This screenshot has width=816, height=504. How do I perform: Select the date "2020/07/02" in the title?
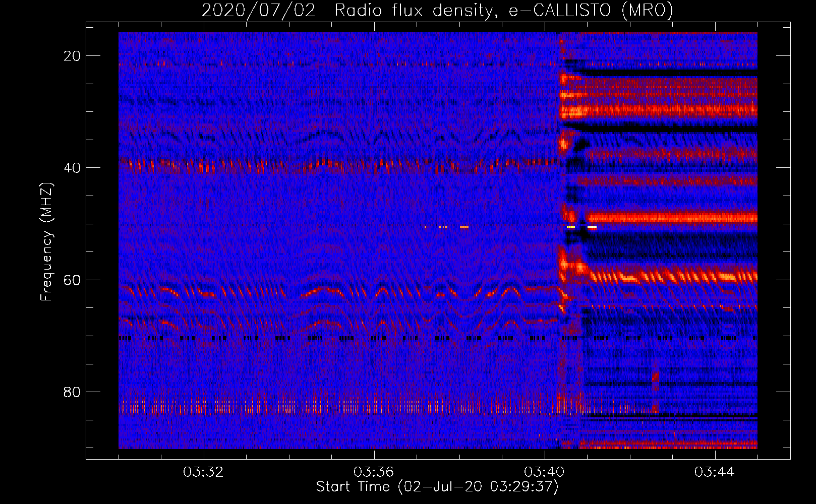[x=259, y=11]
